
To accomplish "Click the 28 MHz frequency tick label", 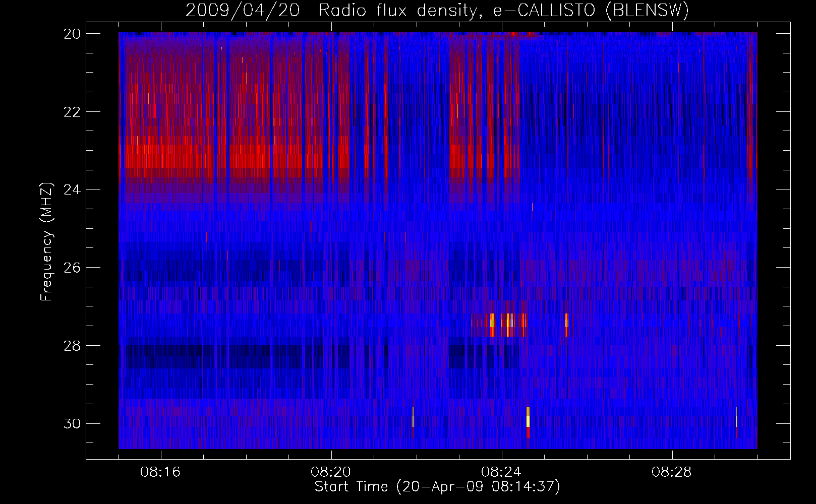I will click(x=72, y=345).
